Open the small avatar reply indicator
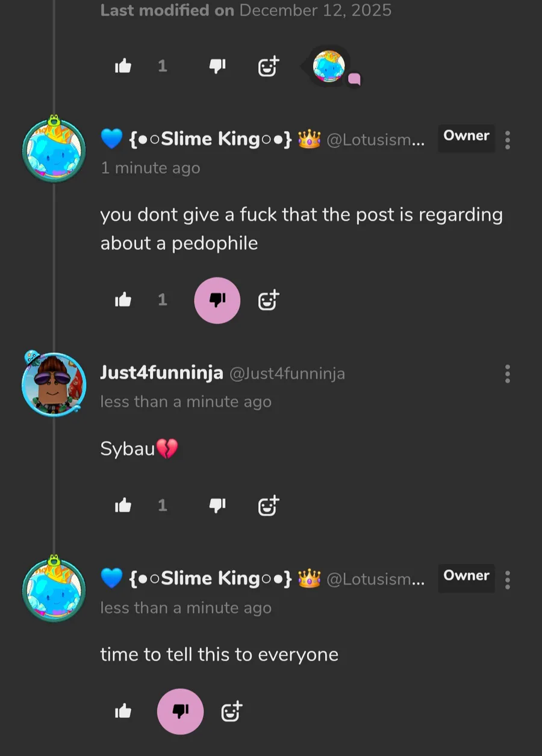 coord(329,66)
